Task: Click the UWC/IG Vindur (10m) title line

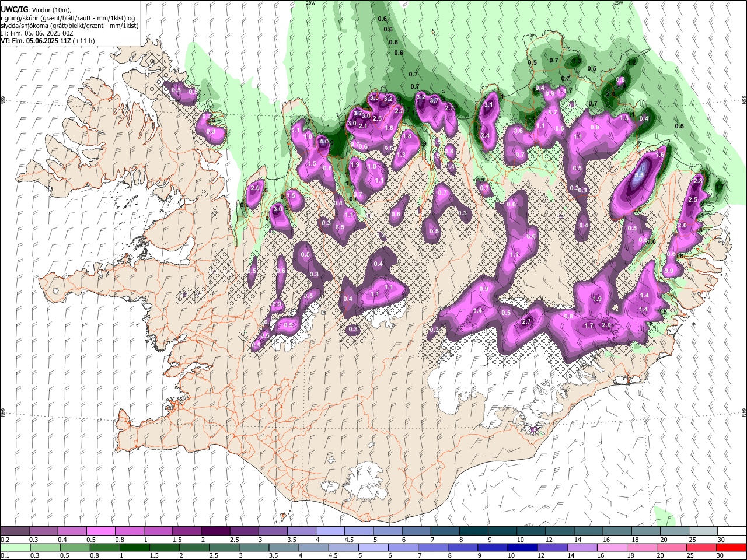Action: (36, 9)
